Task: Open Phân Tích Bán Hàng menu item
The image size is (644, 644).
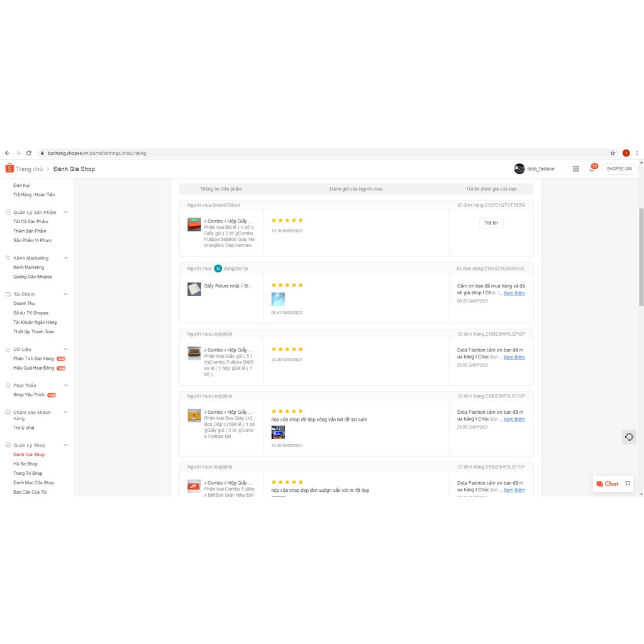Action: tap(34, 358)
